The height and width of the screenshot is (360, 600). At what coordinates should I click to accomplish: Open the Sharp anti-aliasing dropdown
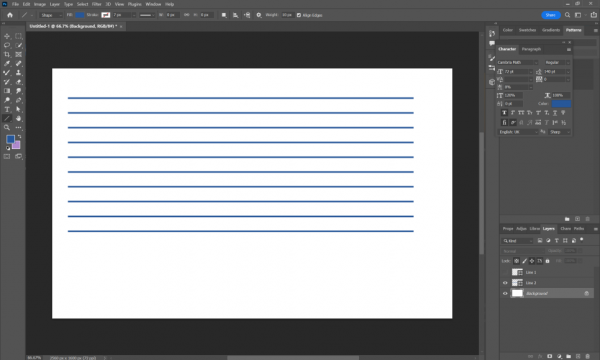559,132
